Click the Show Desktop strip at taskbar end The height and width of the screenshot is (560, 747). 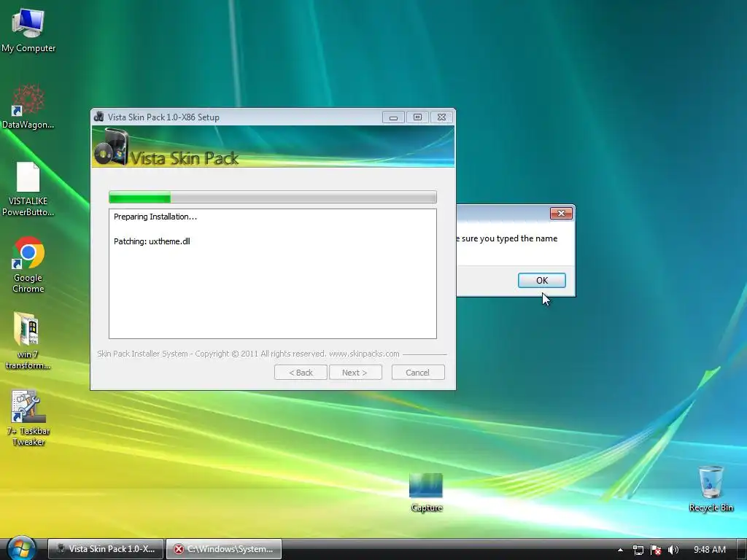(742, 549)
